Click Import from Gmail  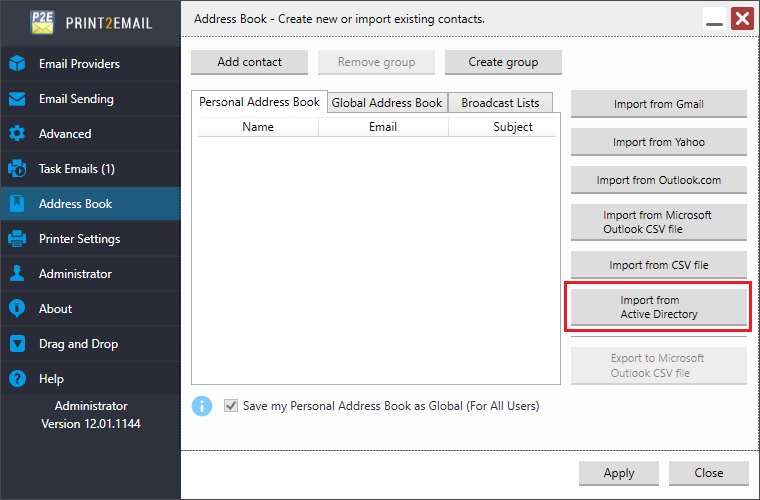659,104
